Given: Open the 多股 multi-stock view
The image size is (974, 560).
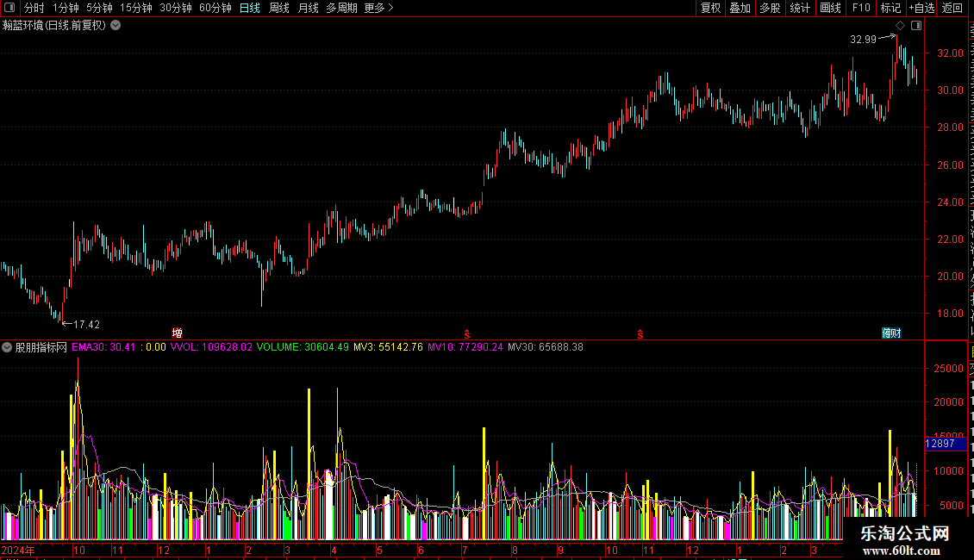Looking at the screenshot, I should pos(771,8).
